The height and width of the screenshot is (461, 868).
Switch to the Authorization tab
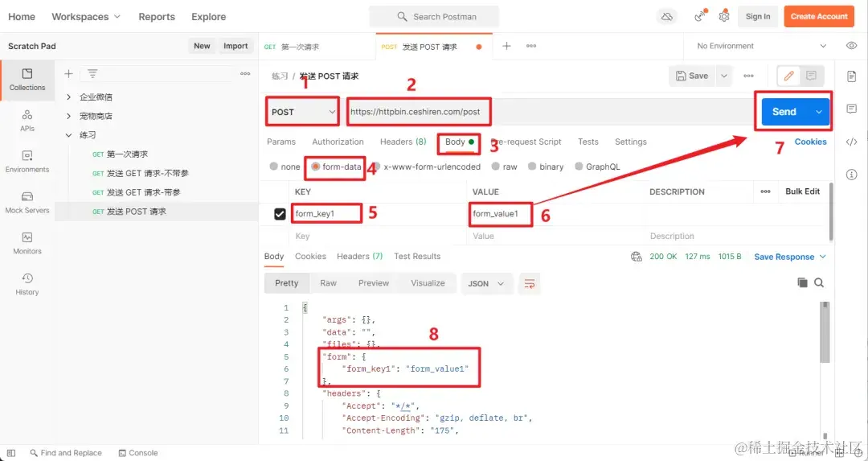coord(338,142)
